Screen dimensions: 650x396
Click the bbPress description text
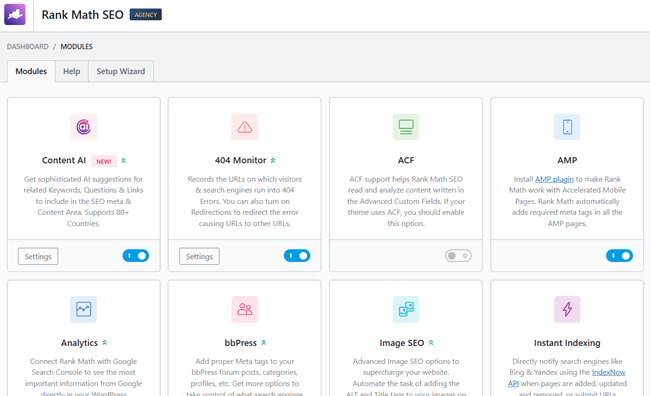tap(245, 377)
